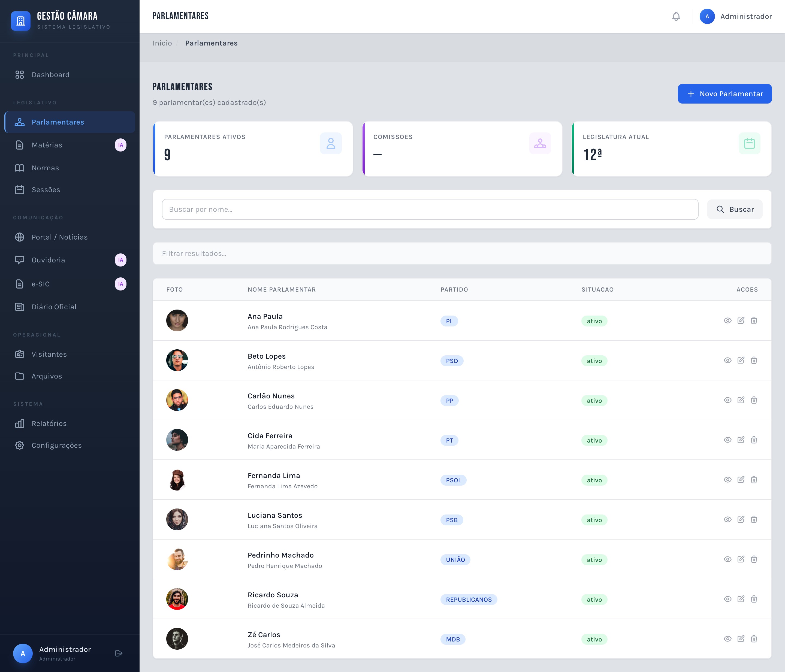Click trash icon for Ricardo Souza

pos(754,599)
